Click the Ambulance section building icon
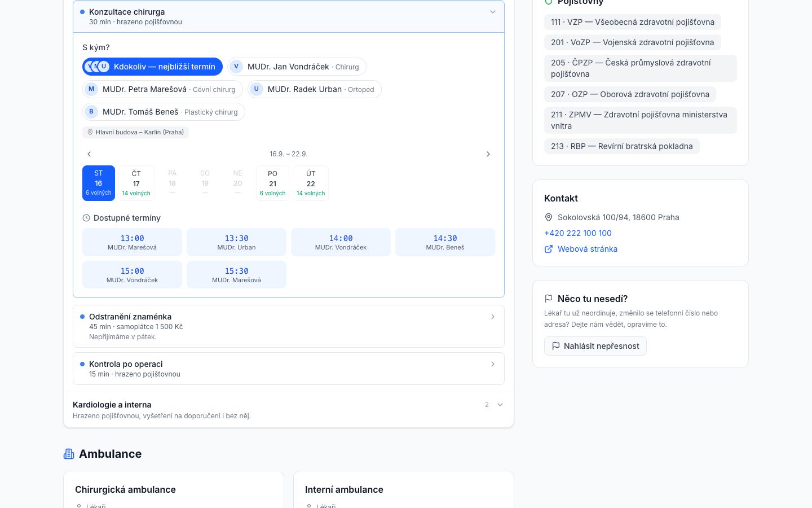 [69, 454]
